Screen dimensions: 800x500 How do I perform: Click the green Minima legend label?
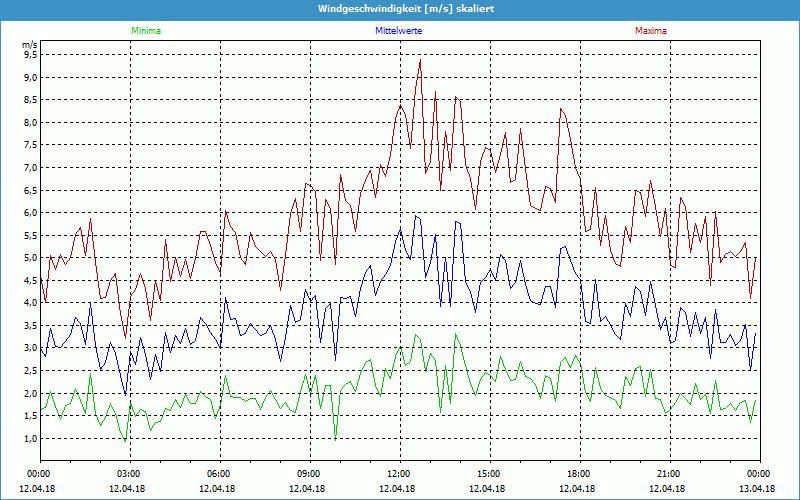click(146, 31)
